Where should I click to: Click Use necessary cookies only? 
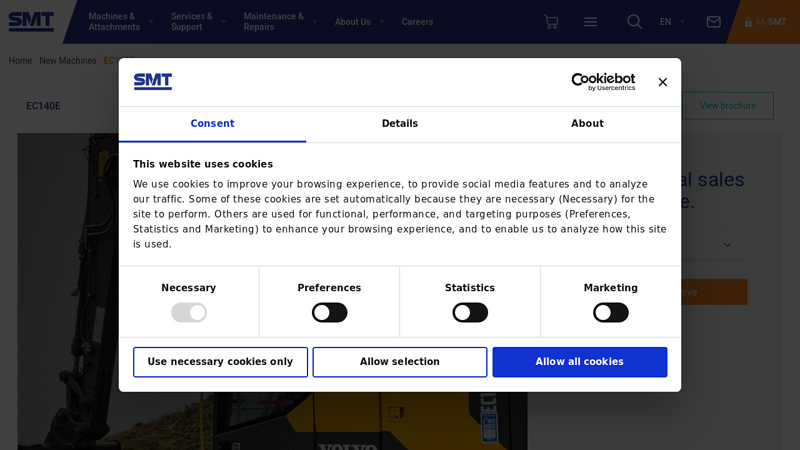(x=220, y=362)
